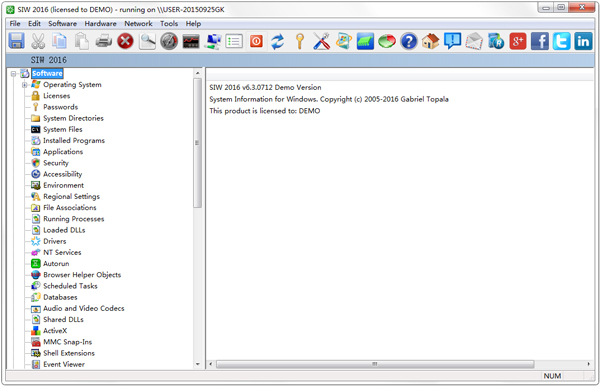Open the speedometer gauge tool

pyautogui.click(x=169, y=41)
